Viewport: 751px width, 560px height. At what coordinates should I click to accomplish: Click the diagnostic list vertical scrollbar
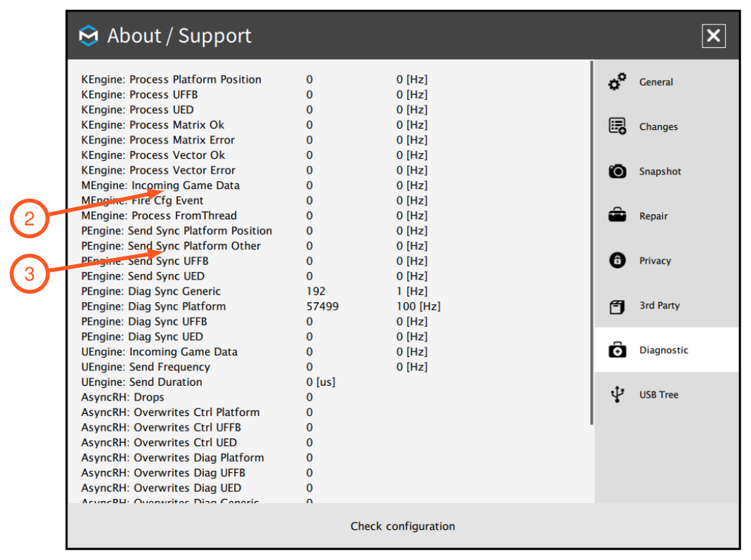(592, 242)
